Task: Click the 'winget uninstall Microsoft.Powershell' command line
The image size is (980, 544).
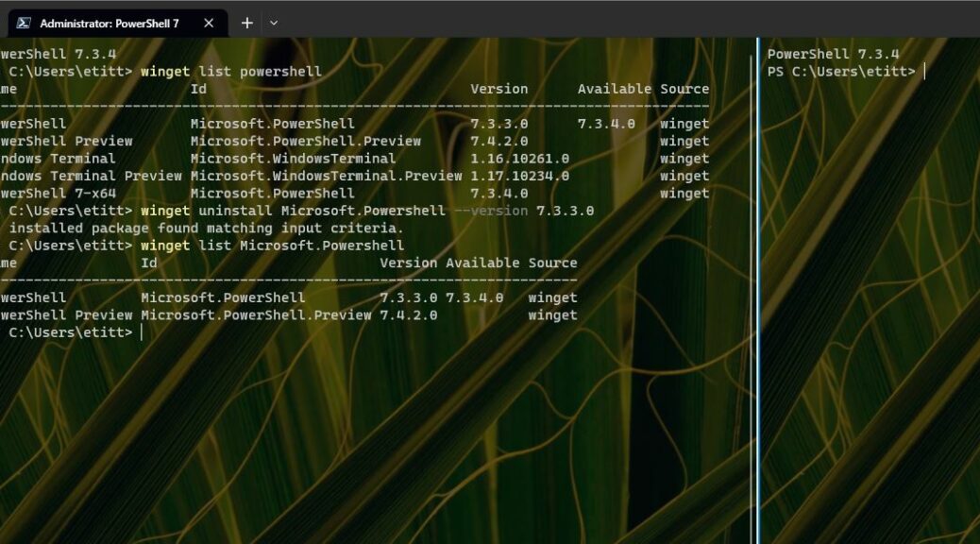Action: click(x=367, y=211)
